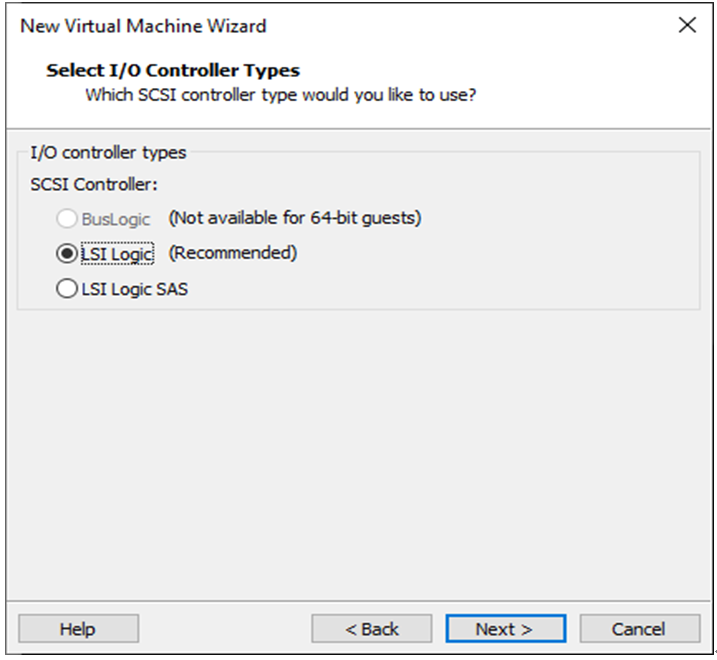Click the "Select I/O Controller Types" heading
The image size is (717, 660).
coord(173,71)
